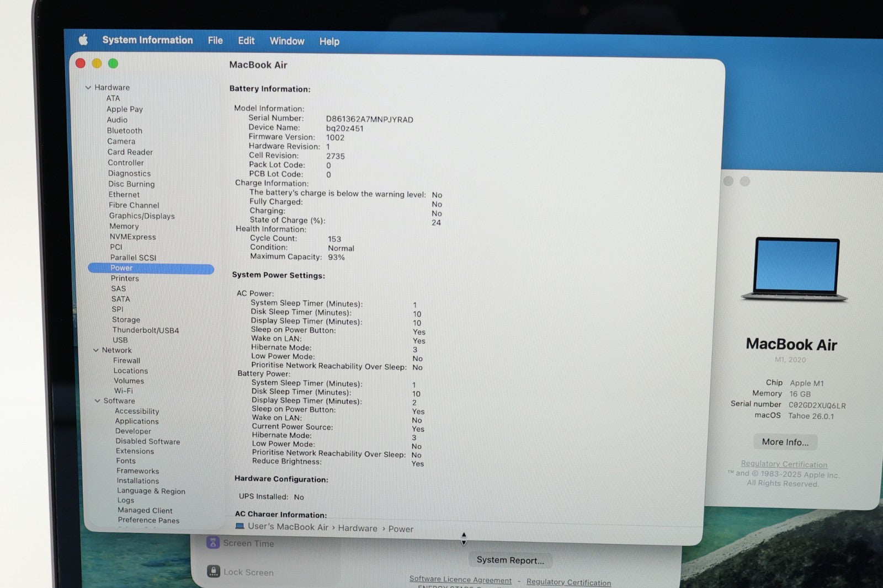Screen dimensions: 883x588
Task: Collapse the Network section chevron
Action: [96, 350]
